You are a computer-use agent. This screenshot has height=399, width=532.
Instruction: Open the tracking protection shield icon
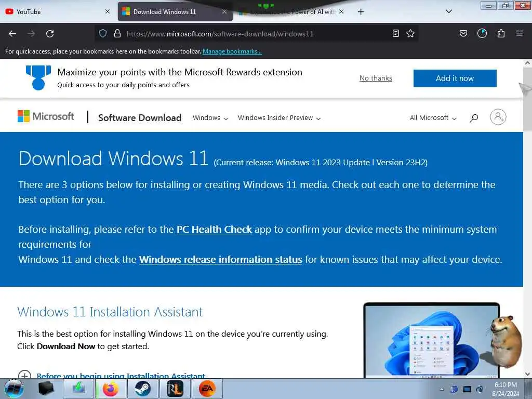click(x=103, y=33)
